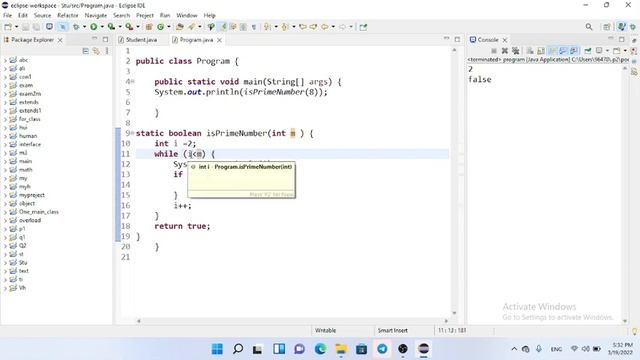Maximize the editor area panel
This screenshot has height=360, width=640.
[x=457, y=40]
